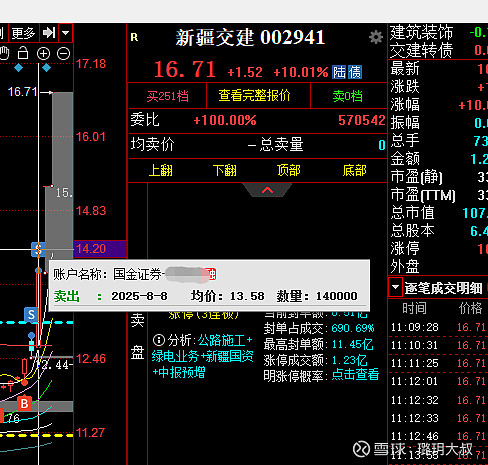Open the dropdown arrow beside the jump-to-end icon

pyautogui.click(x=66, y=33)
